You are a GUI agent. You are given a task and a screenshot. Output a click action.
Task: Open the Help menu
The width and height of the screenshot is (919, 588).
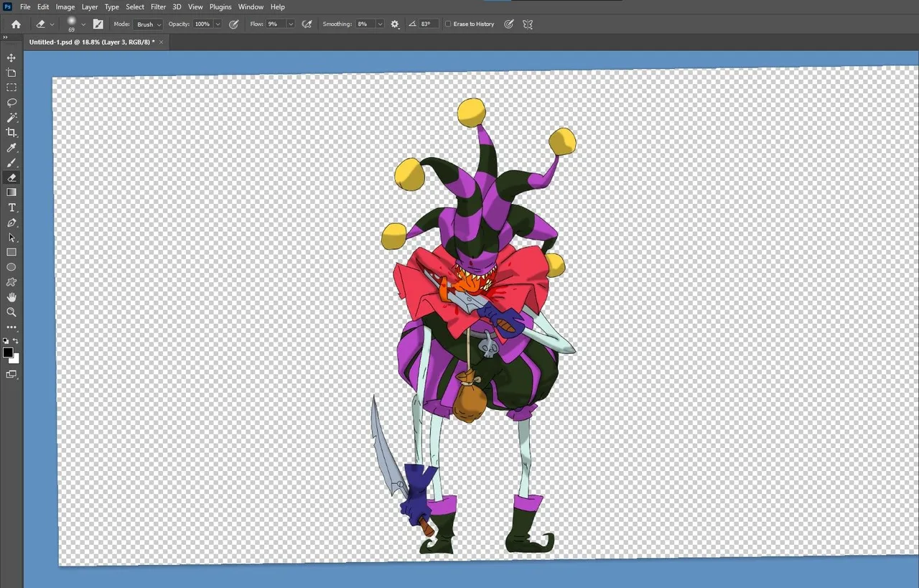pos(278,6)
